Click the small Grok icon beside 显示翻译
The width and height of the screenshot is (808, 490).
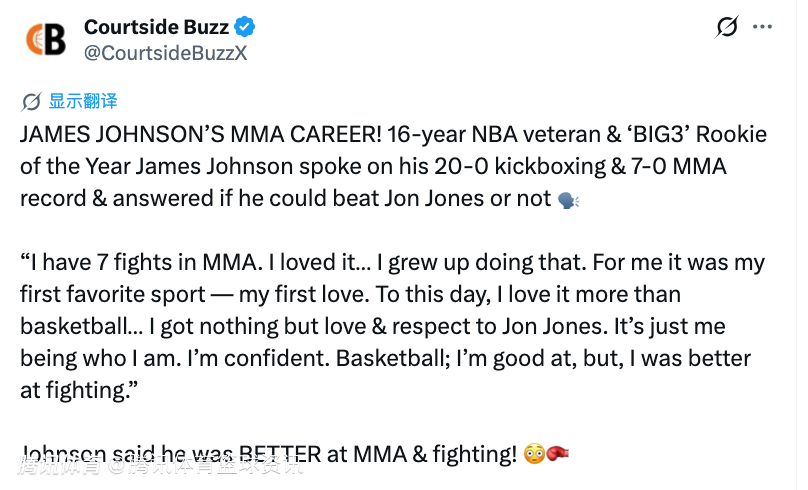31,102
